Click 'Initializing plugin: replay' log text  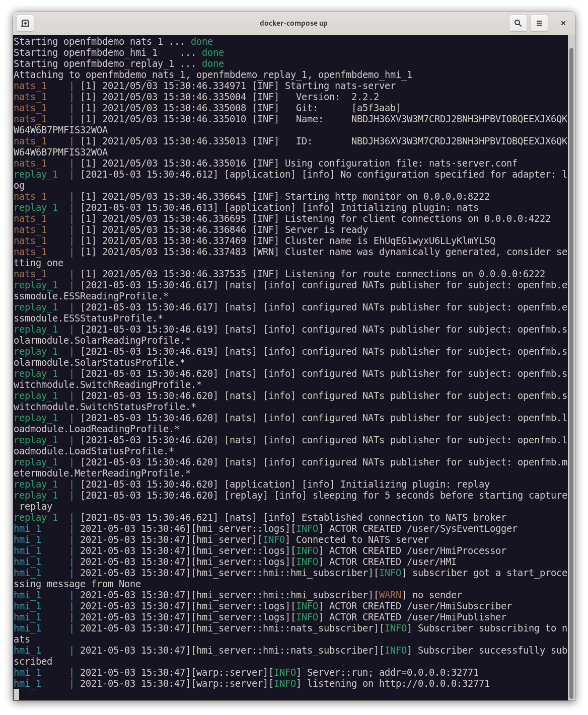[415, 485]
